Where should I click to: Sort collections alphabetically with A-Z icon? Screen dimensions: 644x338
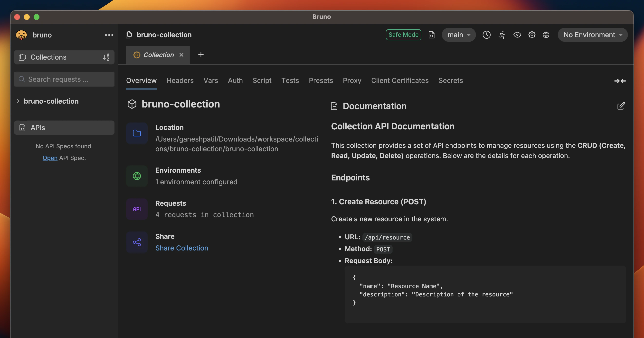[x=106, y=57]
